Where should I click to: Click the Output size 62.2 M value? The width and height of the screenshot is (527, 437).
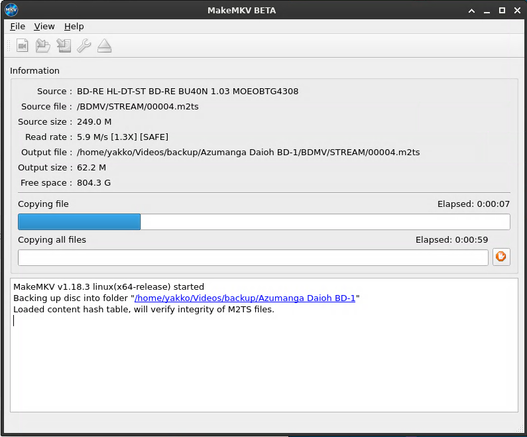tap(91, 167)
